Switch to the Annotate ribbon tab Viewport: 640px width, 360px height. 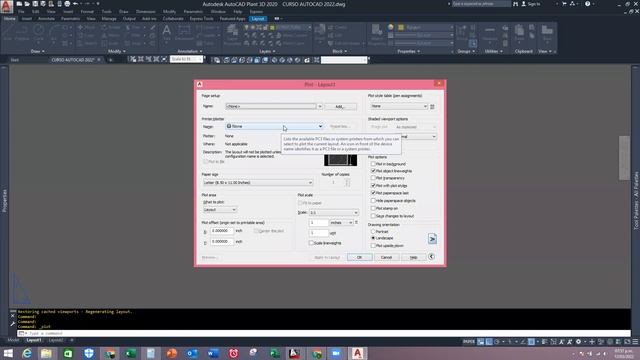tap(46, 19)
